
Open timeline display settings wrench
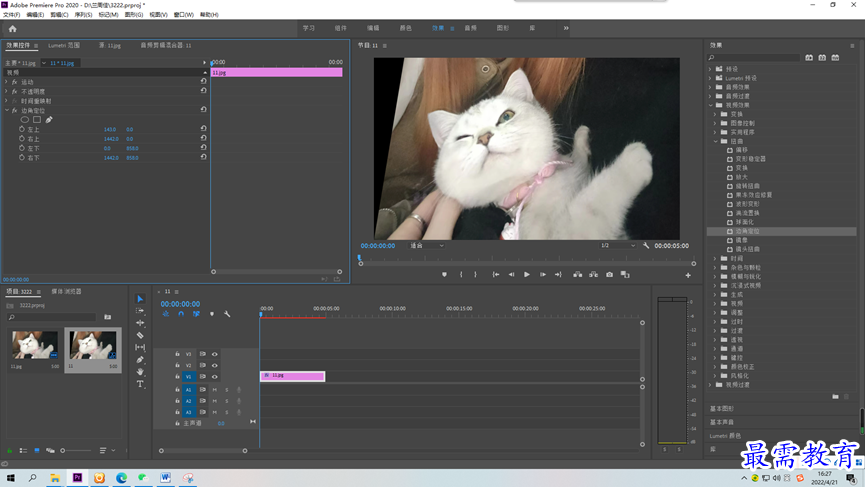[227, 314]
